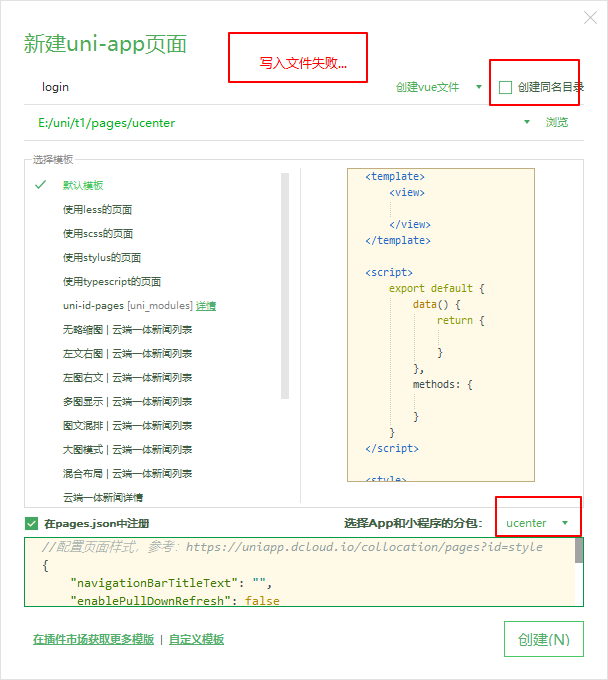
Task: Open the 在插件市场获取更多模版 link
Action: [x=93, y=640]
